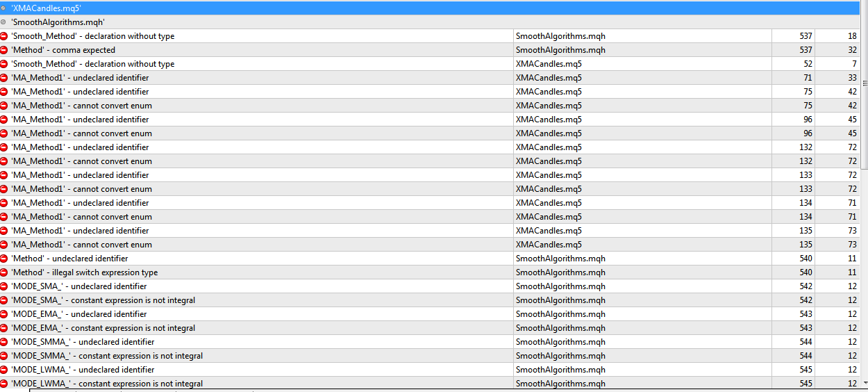Click column value 32 in comma expected row
The height and width of the screenshot is (392, 868).
click(852, 49)
